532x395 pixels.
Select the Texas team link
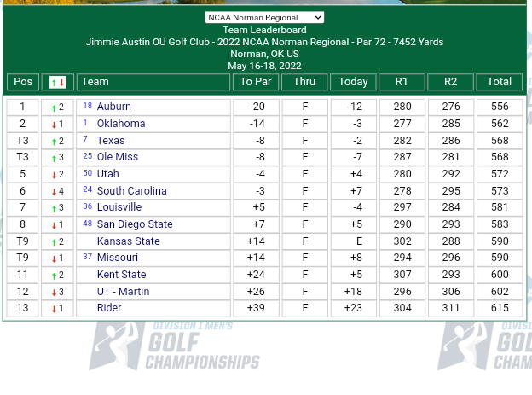pyautogui.click(x=111, y=141)
